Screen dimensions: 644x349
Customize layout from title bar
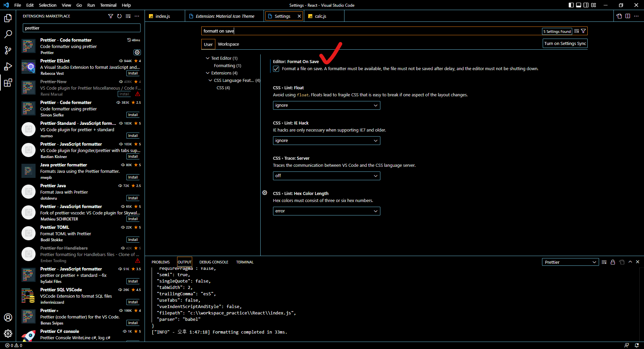point(594,5)
